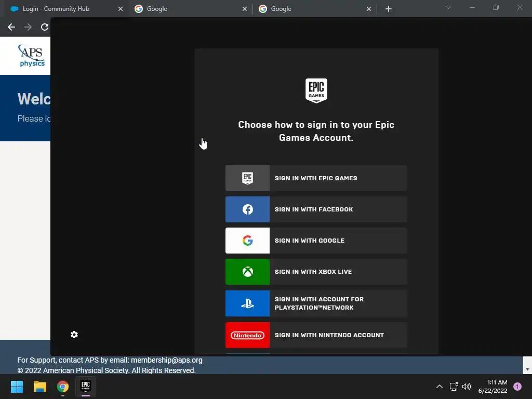This screenshot has height=399, width=532.
Task: Open Chrome from the taskbar
Action: click(63, 387)
